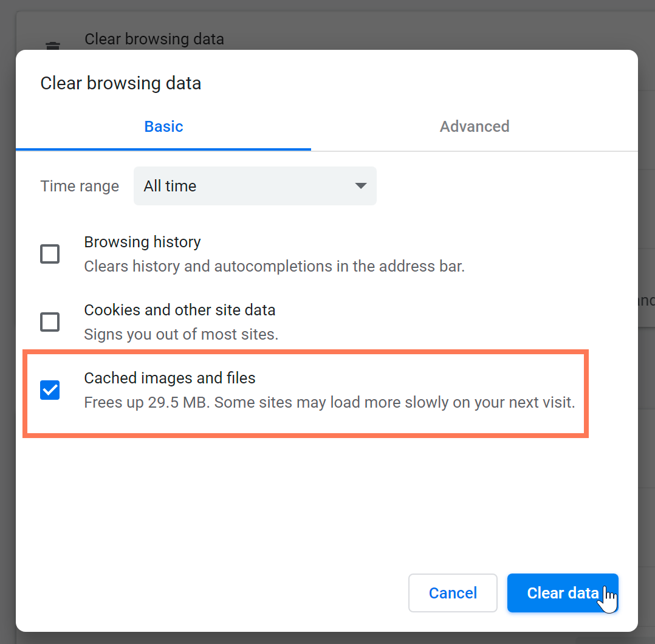Select the All time option text
This screenshot has height=644, width=655.
click(x=170, y=186)
